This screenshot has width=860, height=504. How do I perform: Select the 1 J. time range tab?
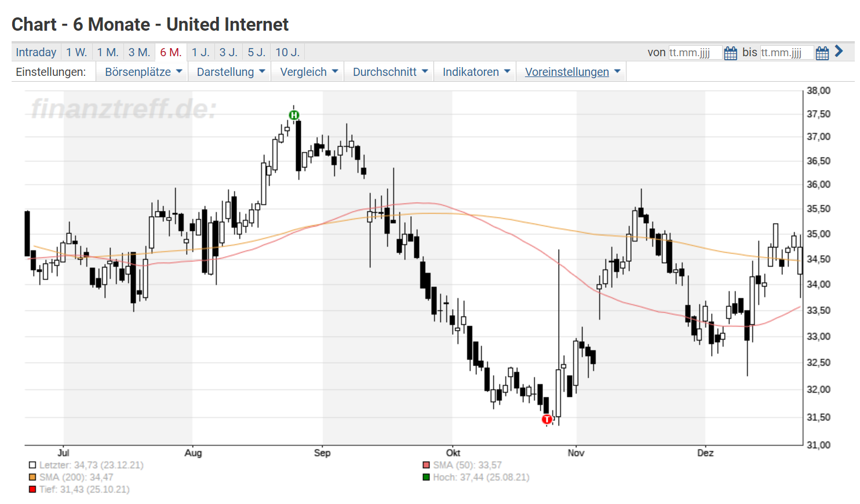[x=201, y=52]
